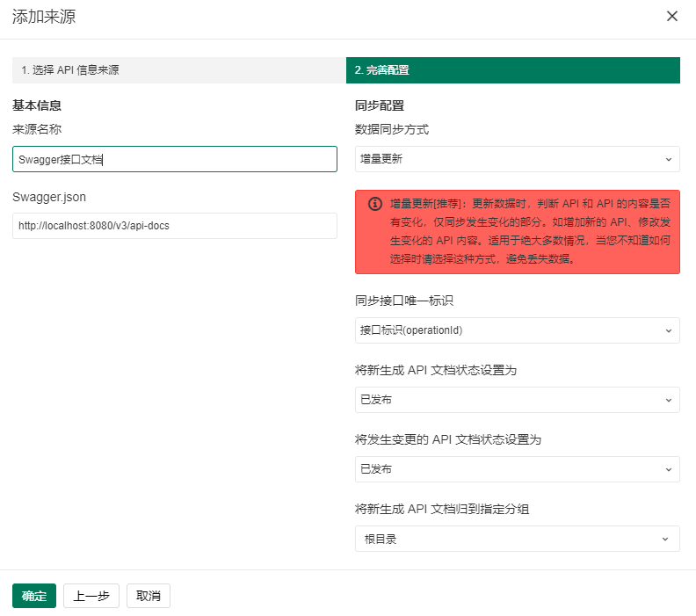Open the 数据同步方式 dropdown showing 增量更新
Image resolution: width=696 pixels, height=616 pixels.
(518, 159)
